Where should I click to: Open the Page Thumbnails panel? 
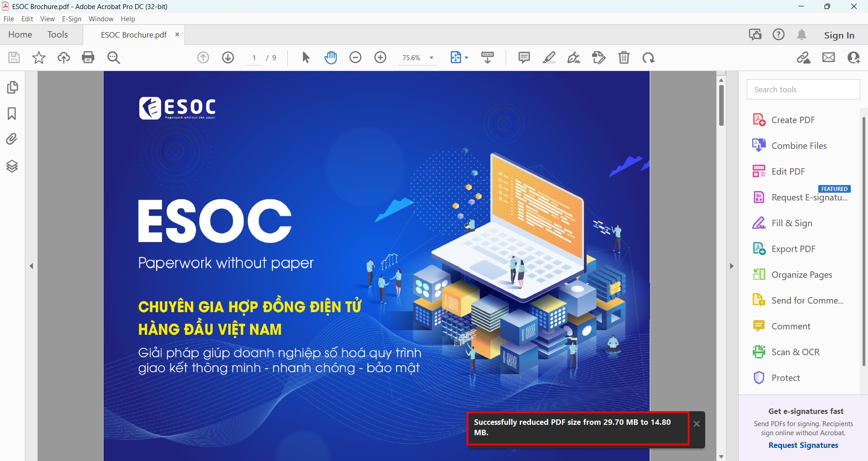[13, 87]
